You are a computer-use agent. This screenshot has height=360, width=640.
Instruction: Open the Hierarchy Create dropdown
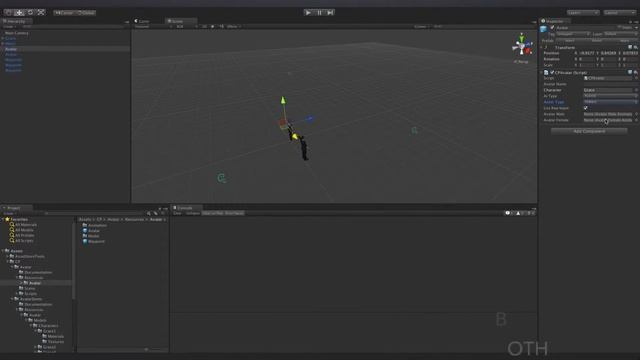pyautogui.click(x=10, y=27)
